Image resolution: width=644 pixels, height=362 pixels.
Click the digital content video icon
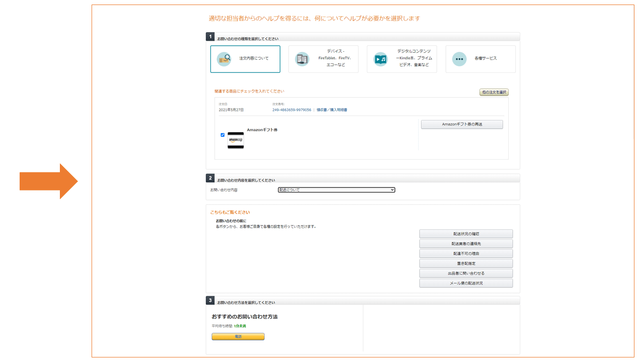coord(380,59)
